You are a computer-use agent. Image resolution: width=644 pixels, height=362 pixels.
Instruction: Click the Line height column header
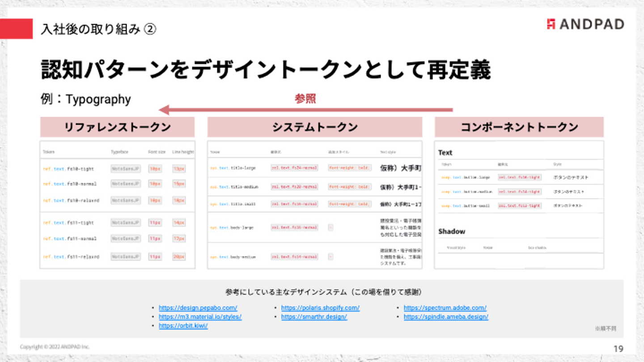183,152
